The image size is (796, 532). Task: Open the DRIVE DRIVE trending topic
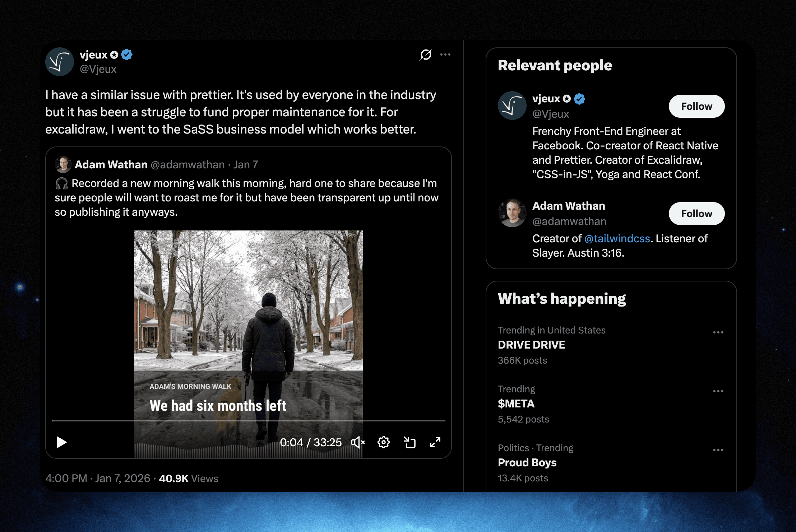(x=531, y=345)
